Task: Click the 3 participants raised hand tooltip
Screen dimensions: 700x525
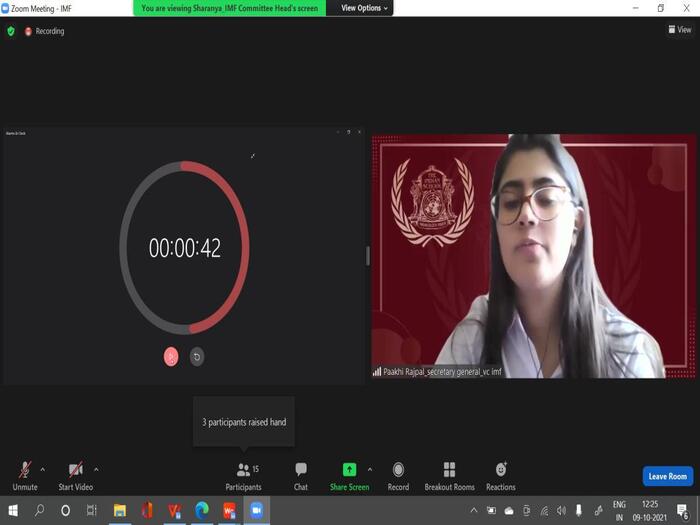Action: click(x=244, y=422)
